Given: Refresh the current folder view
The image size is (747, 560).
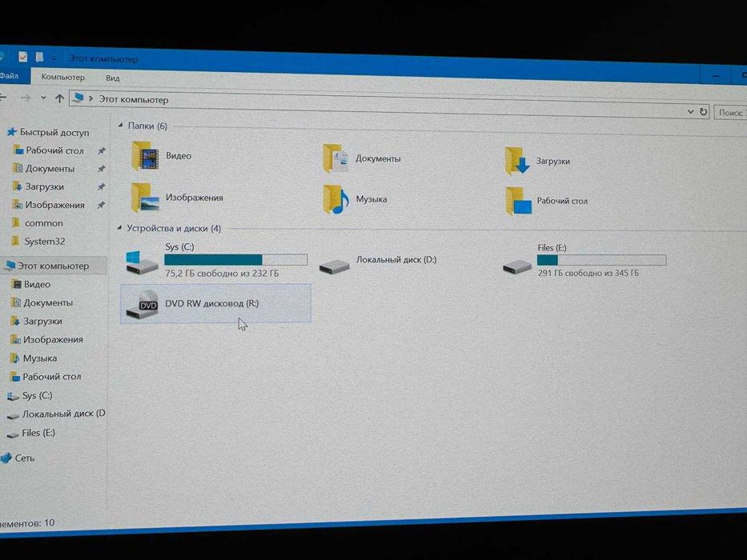Looking at the screenshot, I should [703, 111].
